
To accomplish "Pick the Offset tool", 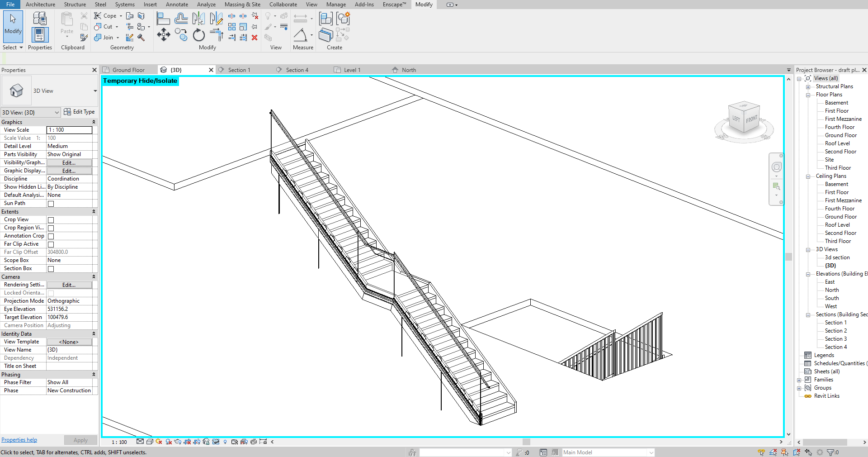I will [x=181, y=19].
